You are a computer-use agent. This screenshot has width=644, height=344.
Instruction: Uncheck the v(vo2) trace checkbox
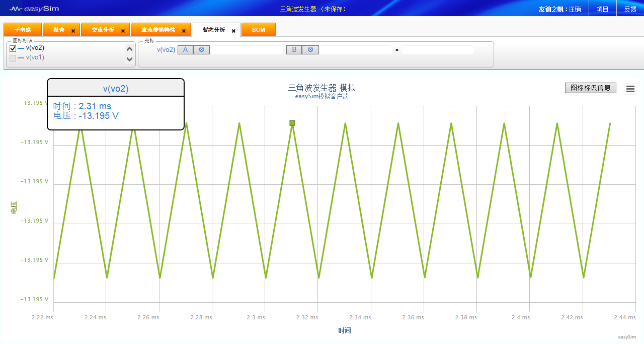tap(13, 48)
